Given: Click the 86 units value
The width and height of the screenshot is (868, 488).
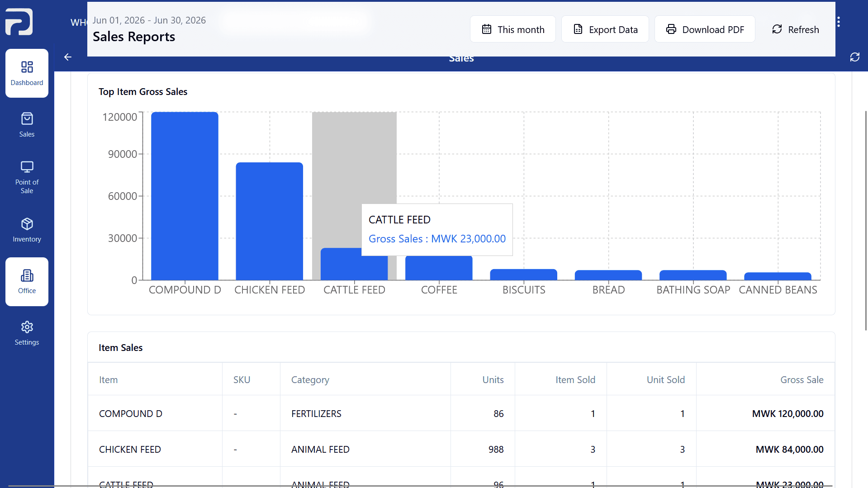Looking at the screenshot, I should click(498, 413).
